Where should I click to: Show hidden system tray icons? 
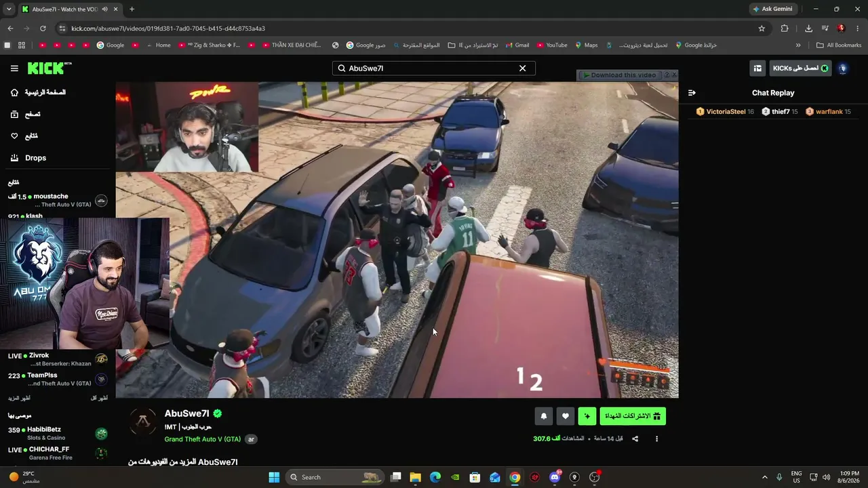click(x=765, y=477)
